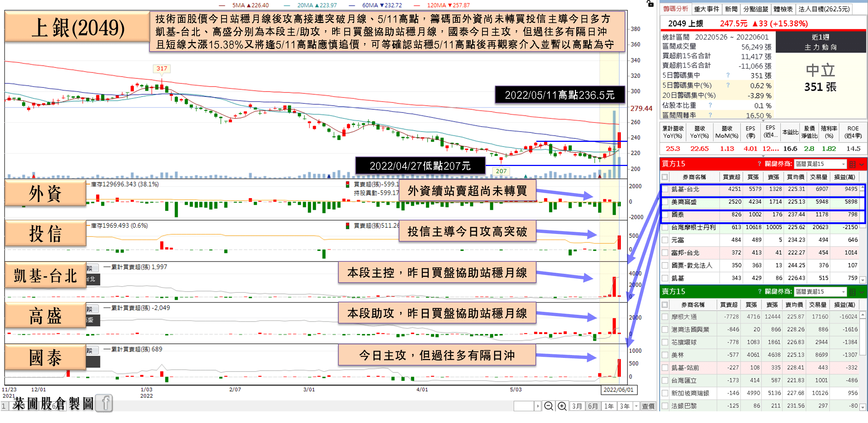Set chart range to 3年
868x423 pixels.
pyautogui.click(x=625, y=406)
